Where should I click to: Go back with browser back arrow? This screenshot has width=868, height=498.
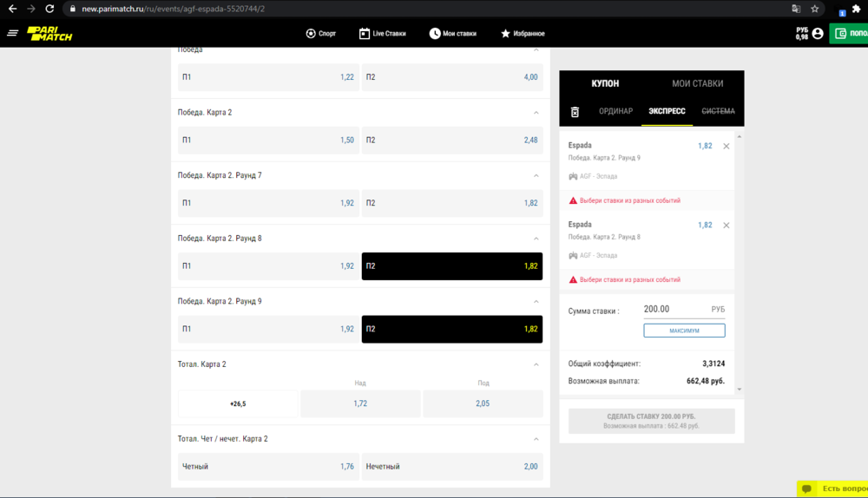click(x=12, y=9)
